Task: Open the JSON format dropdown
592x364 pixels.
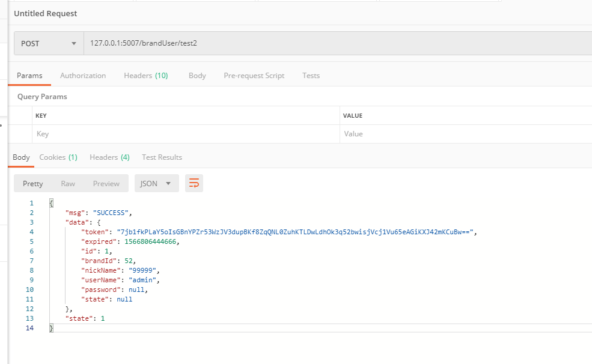Action: [157, 183]
